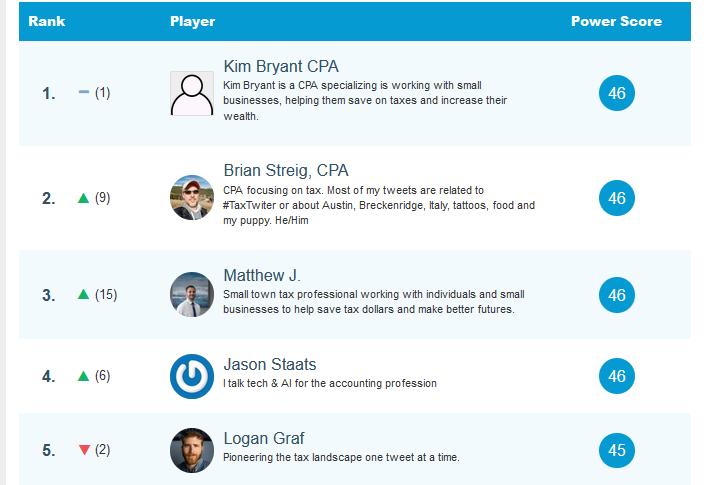Click Matthew J.'s profile picture
The image size is (708, 485).
click(x=192, y=295)
